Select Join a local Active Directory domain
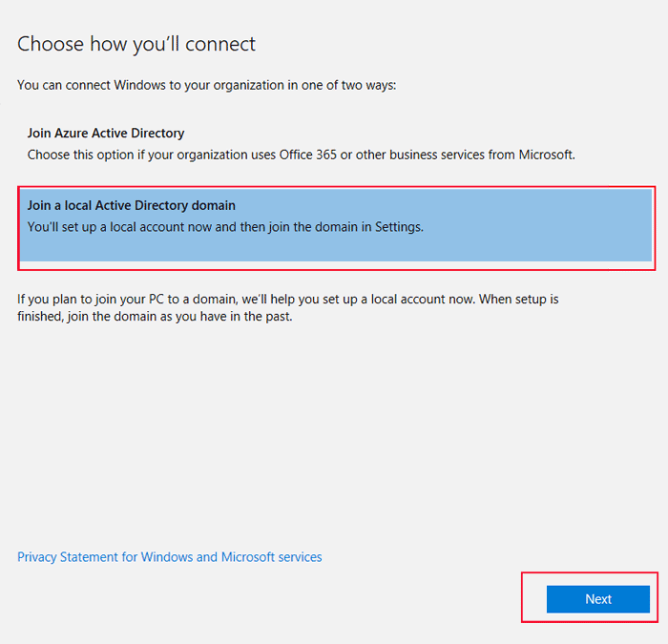The width and height of the screenshot is (668, 644). (336, 225)
